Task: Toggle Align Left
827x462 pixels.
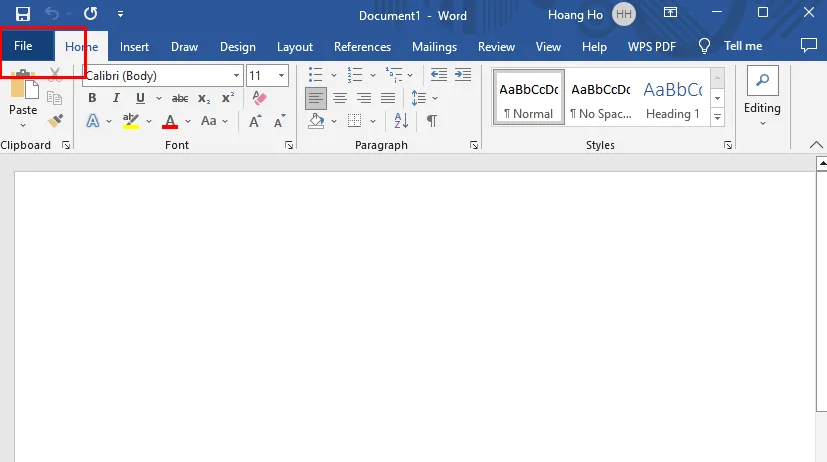Action: 315,98
